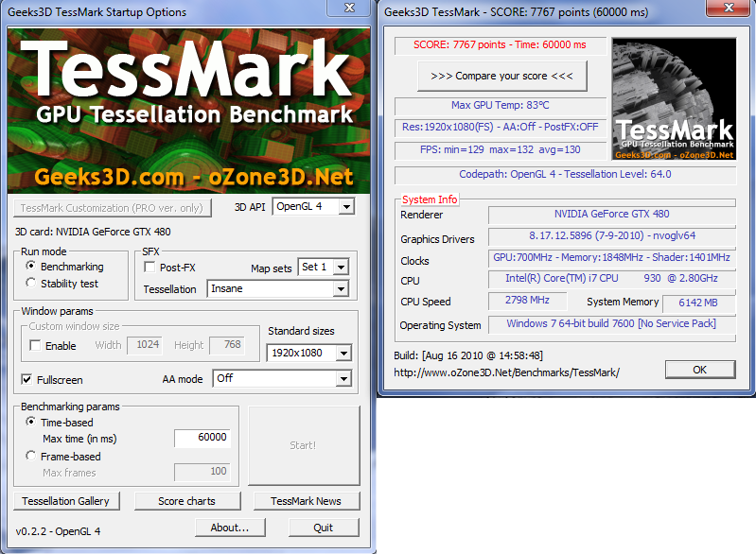The height and width of the screenshot is (554, 756).
Task: Choose the Frame-based benchmarking option
Action: tap(31, 456)
